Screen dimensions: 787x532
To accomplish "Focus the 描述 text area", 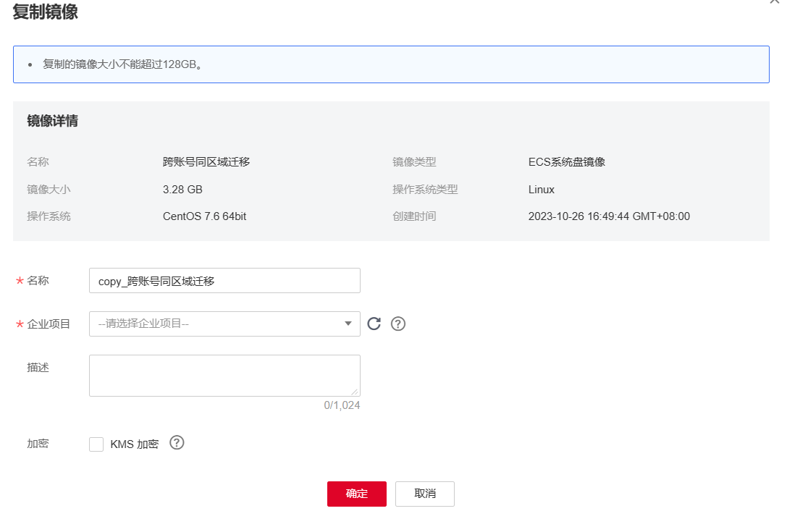I will coord(224,376).
